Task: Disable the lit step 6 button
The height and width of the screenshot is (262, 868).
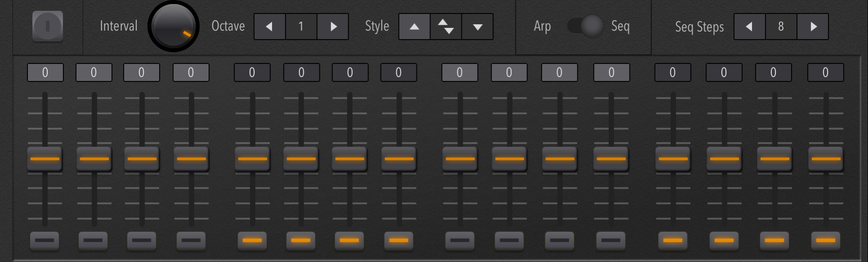Action: point(301,240)
